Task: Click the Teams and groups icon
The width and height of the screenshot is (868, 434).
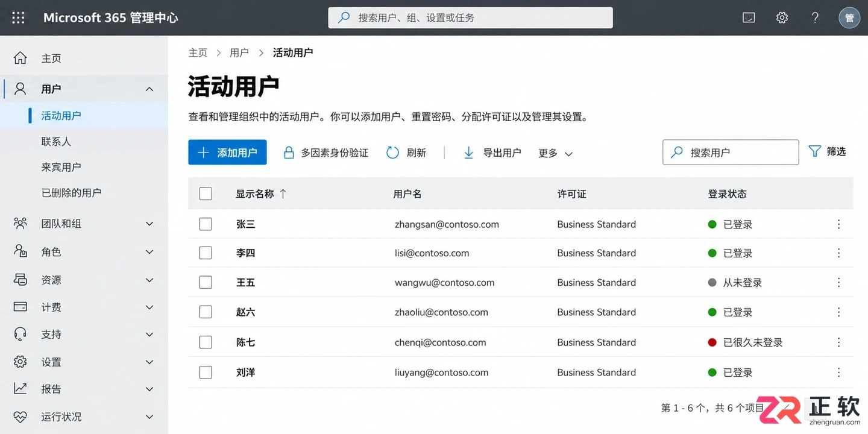Action: (20, 224)
